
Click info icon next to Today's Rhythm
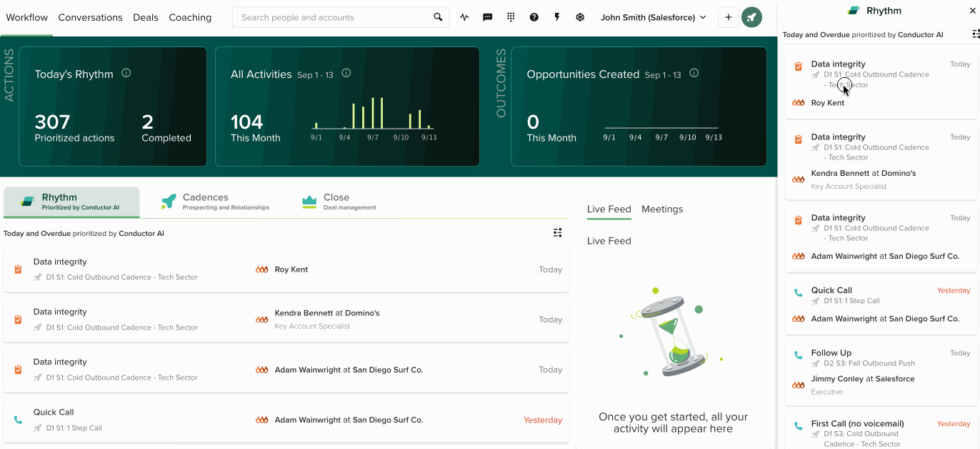(126, 73)
